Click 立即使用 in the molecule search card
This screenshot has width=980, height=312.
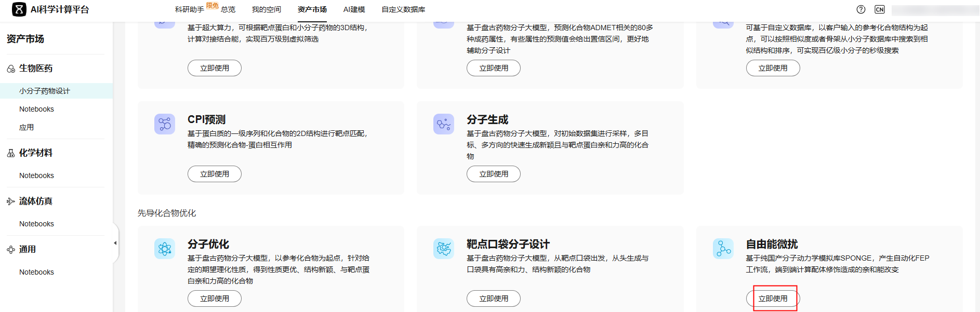(x=773, y=68)
